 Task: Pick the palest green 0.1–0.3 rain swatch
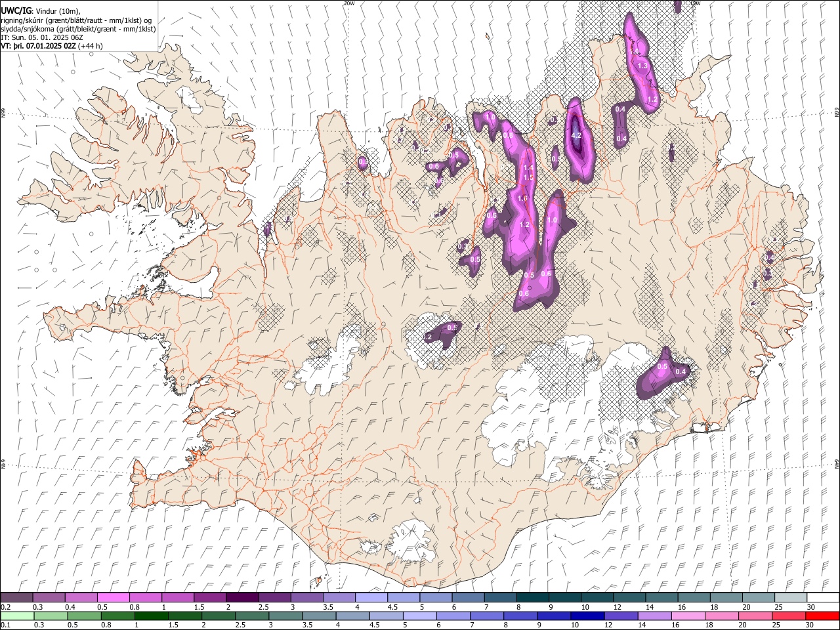coord(16,616)
